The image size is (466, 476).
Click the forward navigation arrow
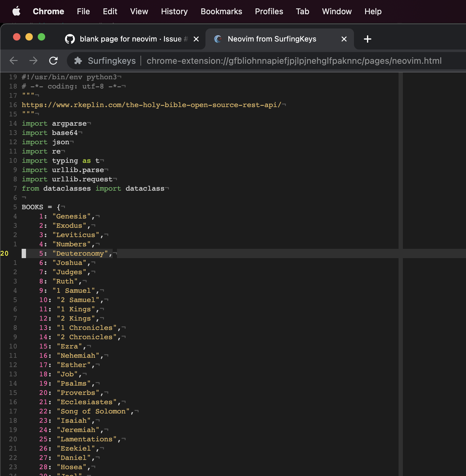point(33,61)
